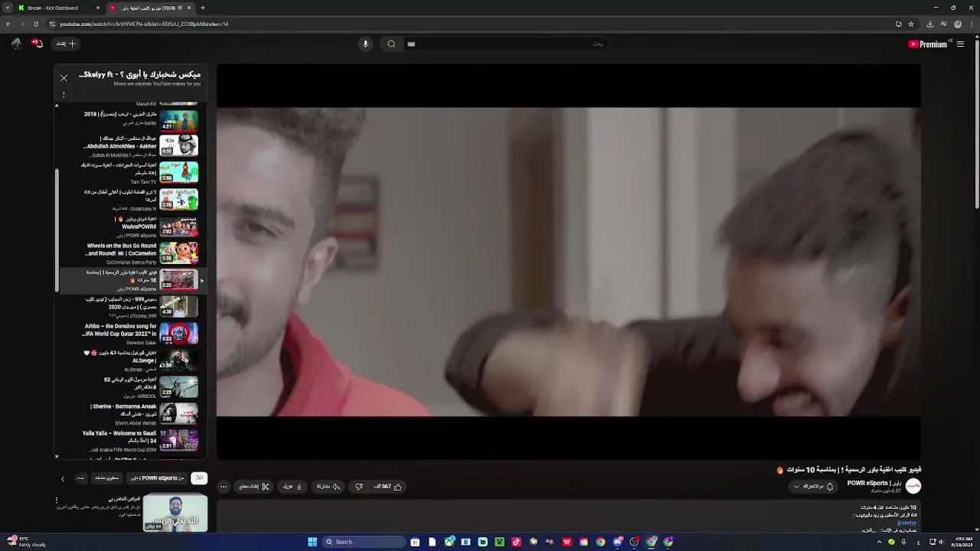
Task: Select the related content filter chip
Action: tap(107, 478)
